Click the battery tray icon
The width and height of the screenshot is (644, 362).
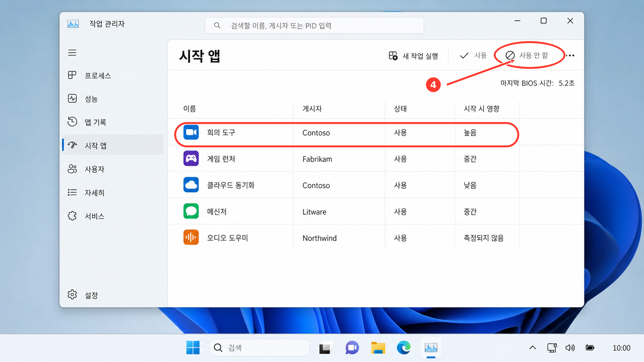tap(590, 348)
